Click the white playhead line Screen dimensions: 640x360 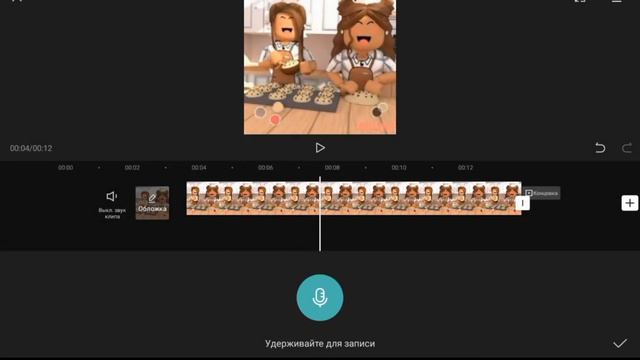(320, 213)
